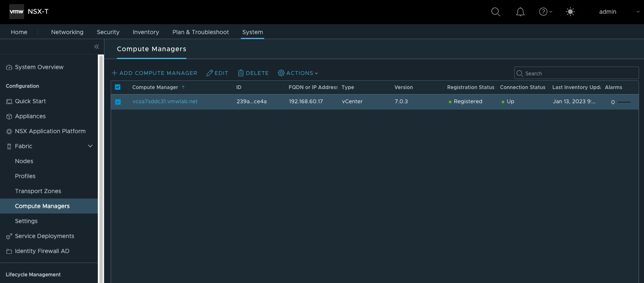Switch to the Inventory tab
This screenshot has height=283, width=644.
point(146,32)
